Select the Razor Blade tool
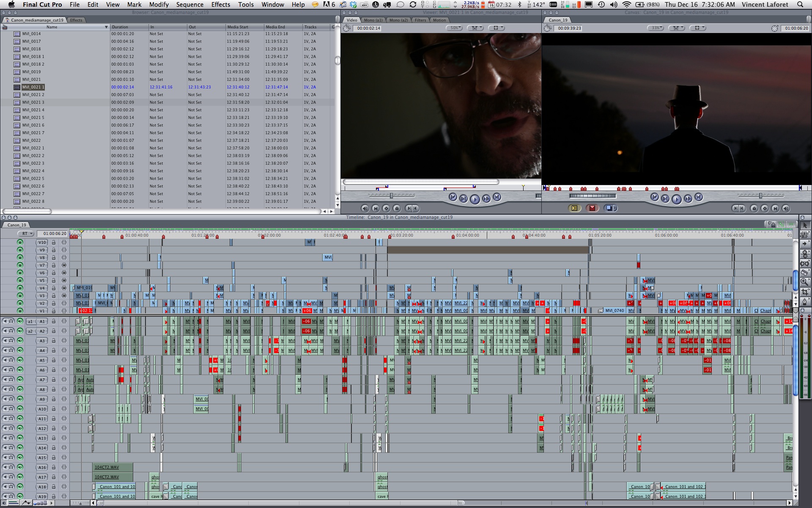 pyautogui.click(x=805, y=273)
